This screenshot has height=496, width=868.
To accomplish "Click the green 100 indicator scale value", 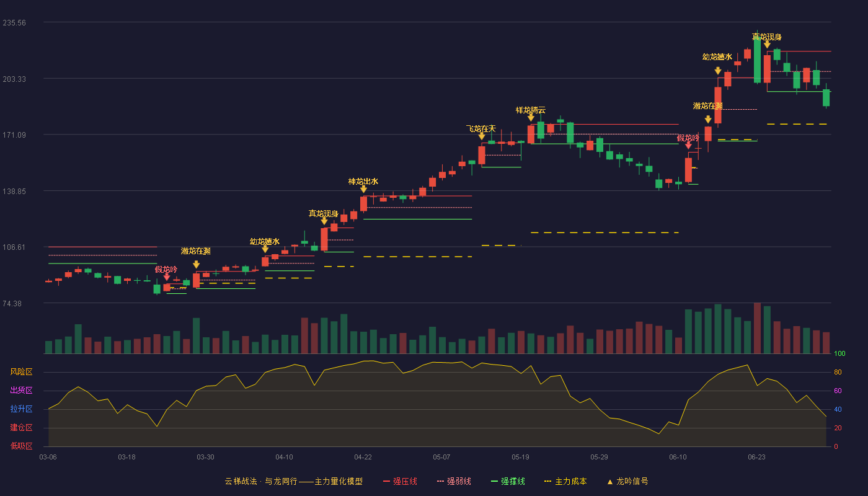I will pyautogui.click(x=839, y=354).
